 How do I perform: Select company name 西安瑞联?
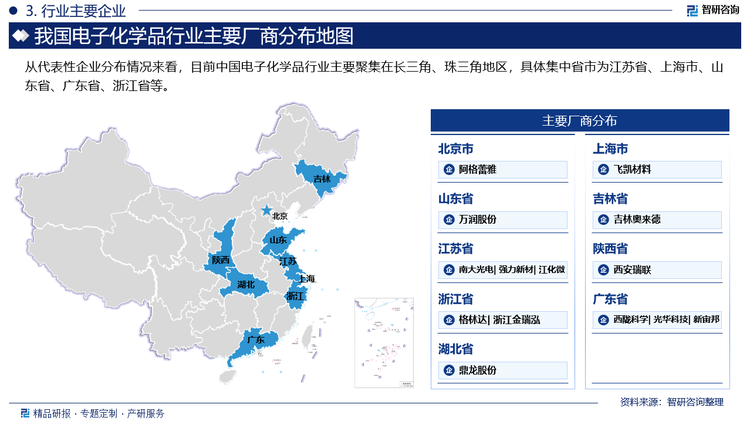point(632,270)
